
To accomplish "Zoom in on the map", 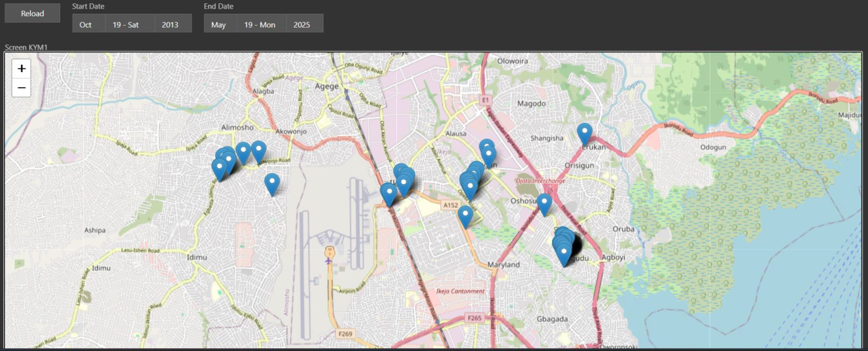I will pos(22,68).
